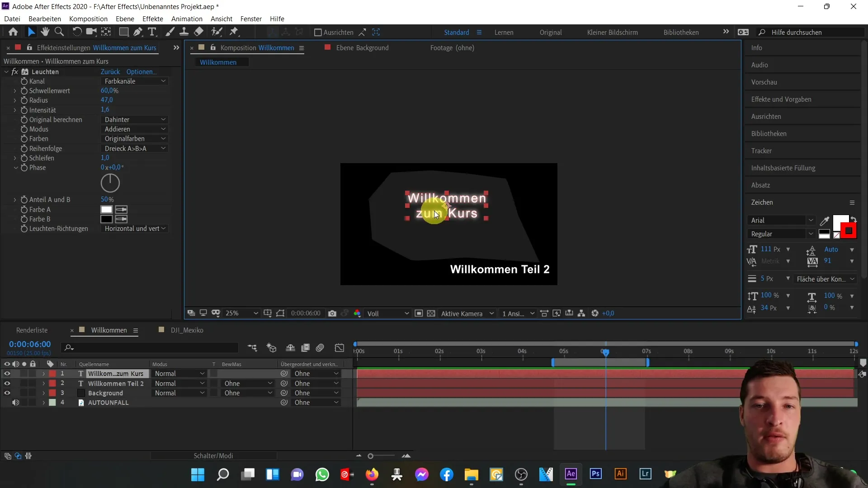Click the hide shy layers icon

[x=290, y=347]
